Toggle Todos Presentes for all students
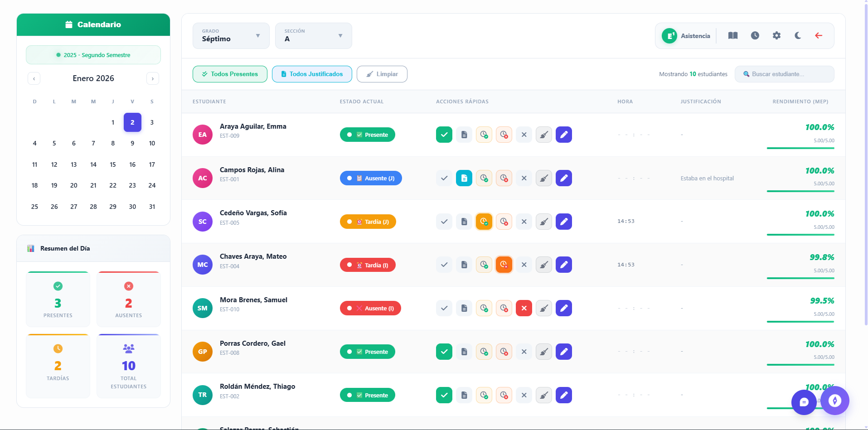Image resolution: width=868 pixels, height=430 pixels. coord(229,74)
